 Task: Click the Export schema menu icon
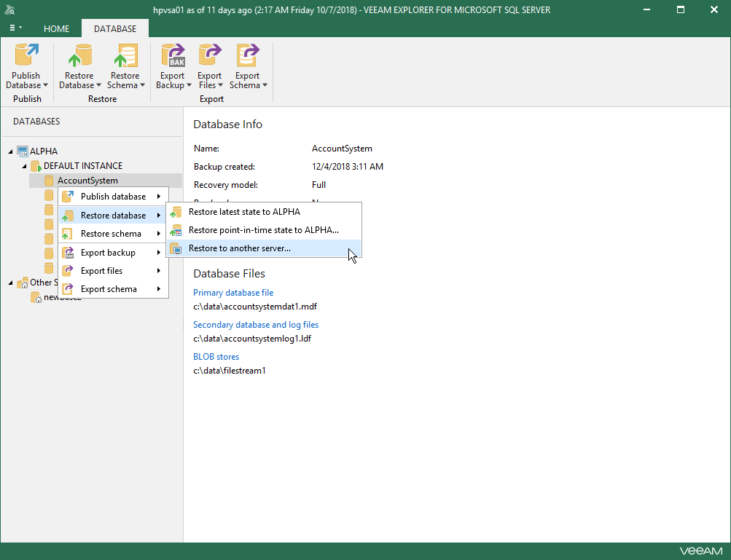(x=68, y=289)
